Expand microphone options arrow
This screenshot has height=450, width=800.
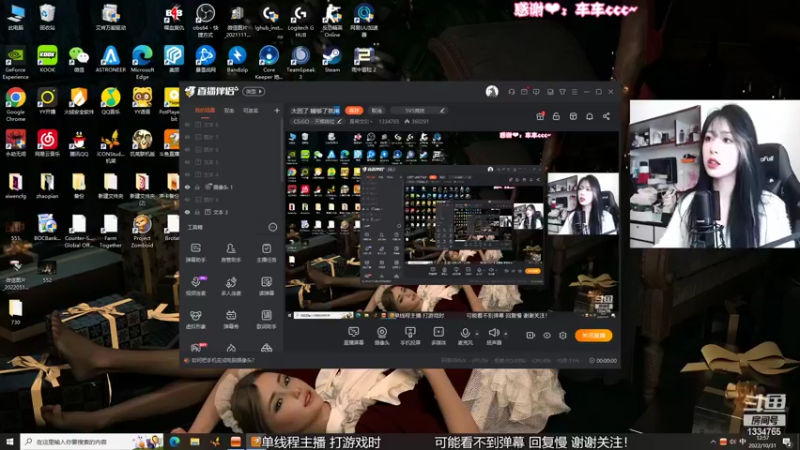[477, 334]
